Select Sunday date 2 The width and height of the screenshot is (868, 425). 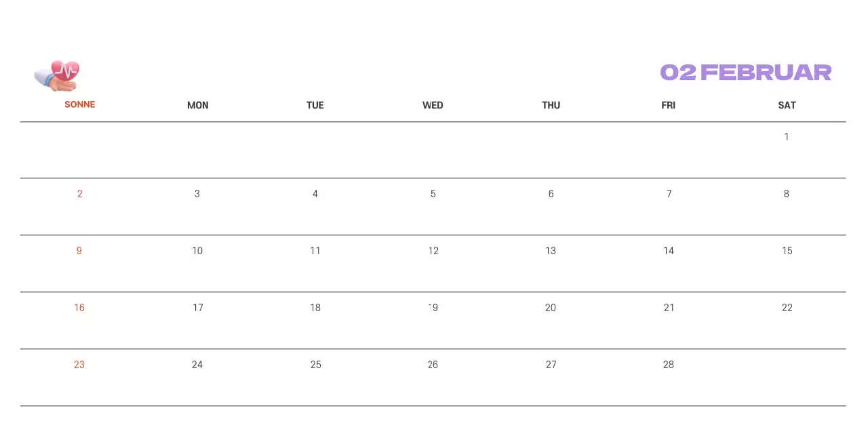tap(79, 194)
